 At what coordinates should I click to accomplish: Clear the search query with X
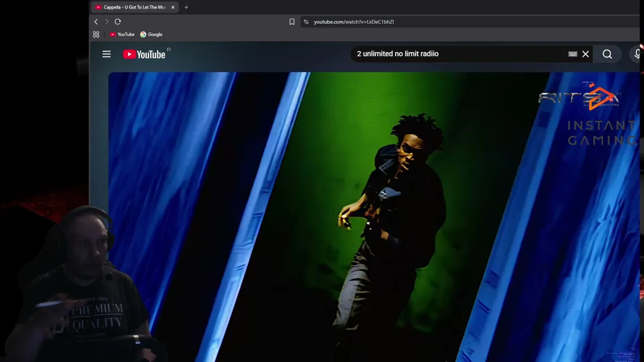pos(586,54)
